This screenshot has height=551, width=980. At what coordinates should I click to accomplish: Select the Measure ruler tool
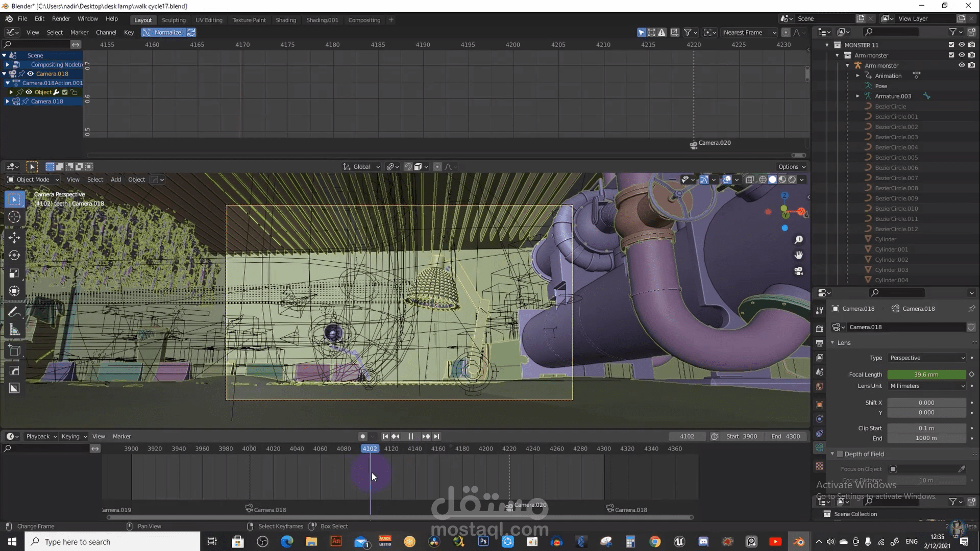pos(14,330)
